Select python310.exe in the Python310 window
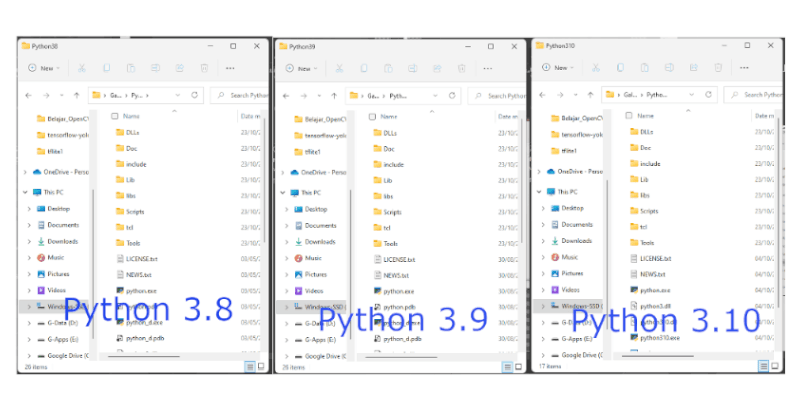 pos(655,338)
